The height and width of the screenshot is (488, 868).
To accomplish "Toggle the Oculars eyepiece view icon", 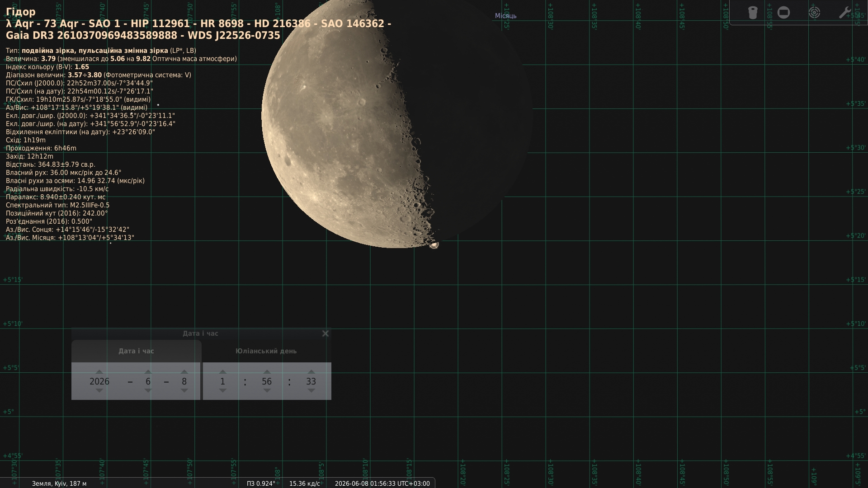I will tap(753, 13).
